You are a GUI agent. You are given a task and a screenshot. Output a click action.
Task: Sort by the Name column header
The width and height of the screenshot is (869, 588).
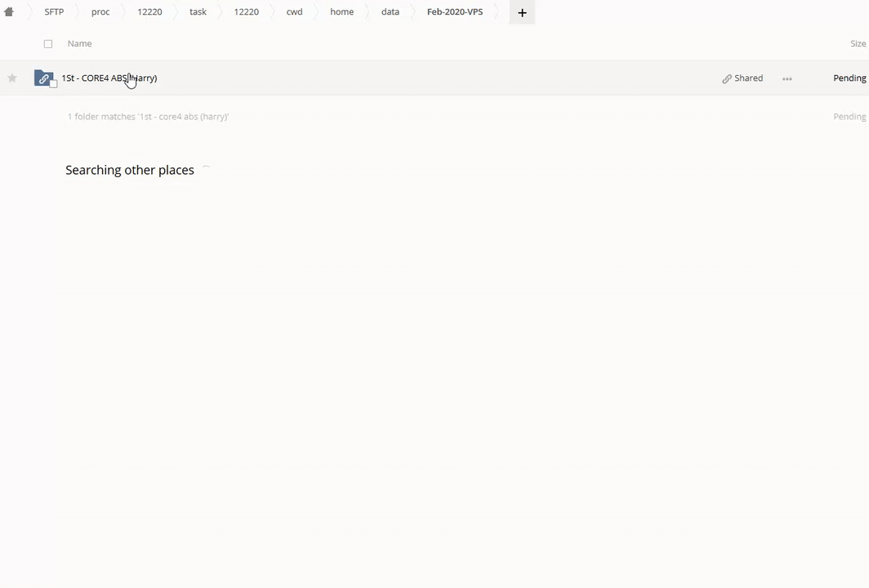pyautogui.click(x=79, y=44)
